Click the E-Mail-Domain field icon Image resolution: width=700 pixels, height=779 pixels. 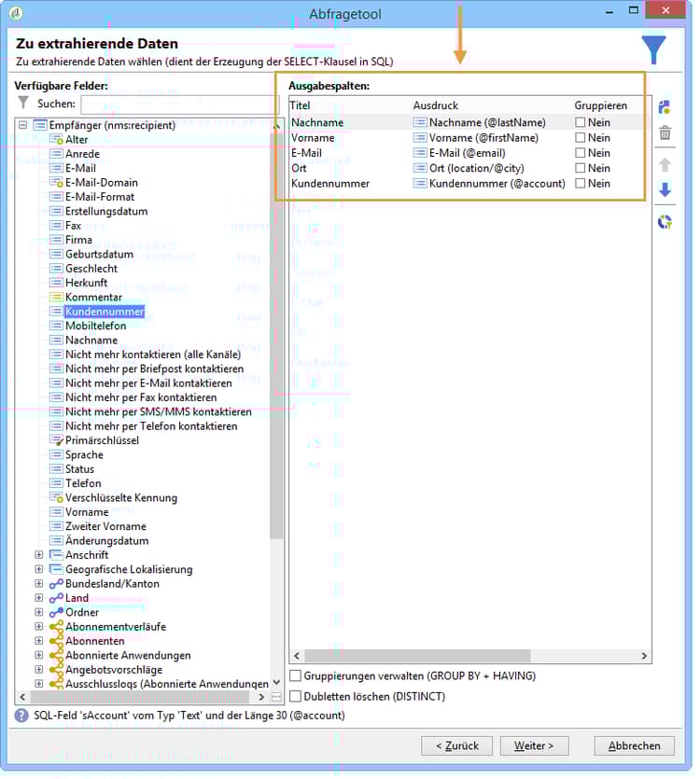point(56,182)
